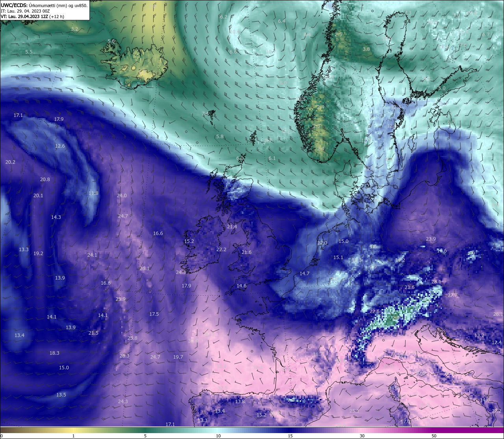Click the 19.7 value in Bay of Biscay
Viewport: 504px width, 439px height.
[178, 357]
